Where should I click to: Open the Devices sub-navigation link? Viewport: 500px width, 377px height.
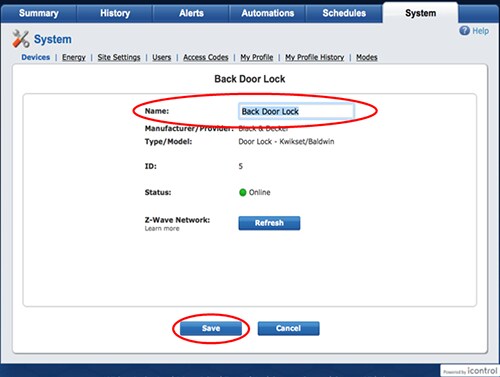click(36, 57)
